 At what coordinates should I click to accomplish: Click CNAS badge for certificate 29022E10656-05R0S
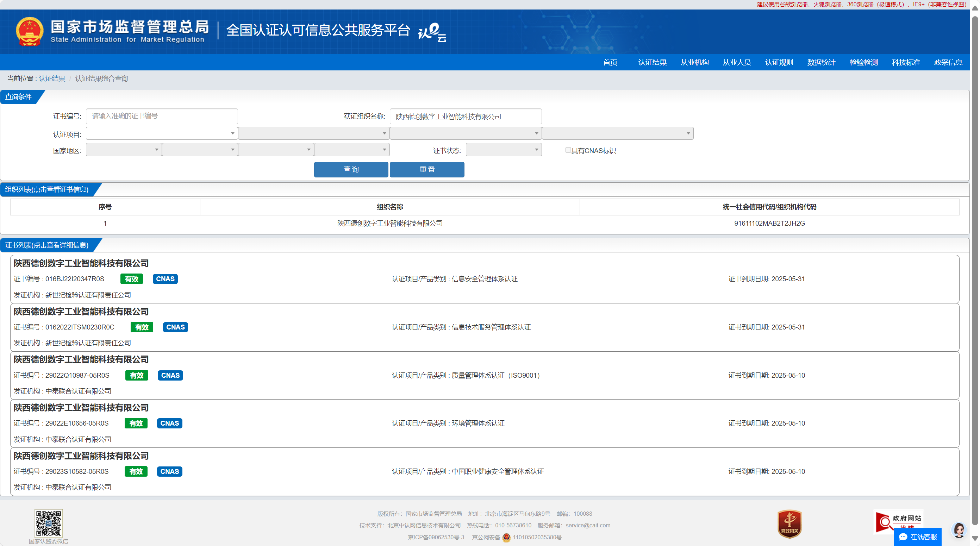click(x=169, y=423)
